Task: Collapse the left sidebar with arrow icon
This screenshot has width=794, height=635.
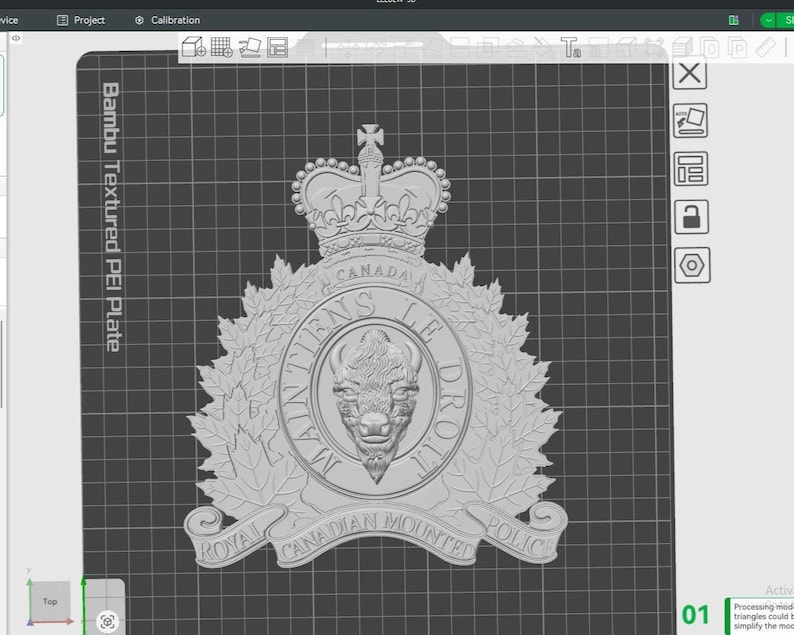Action: 16,38
